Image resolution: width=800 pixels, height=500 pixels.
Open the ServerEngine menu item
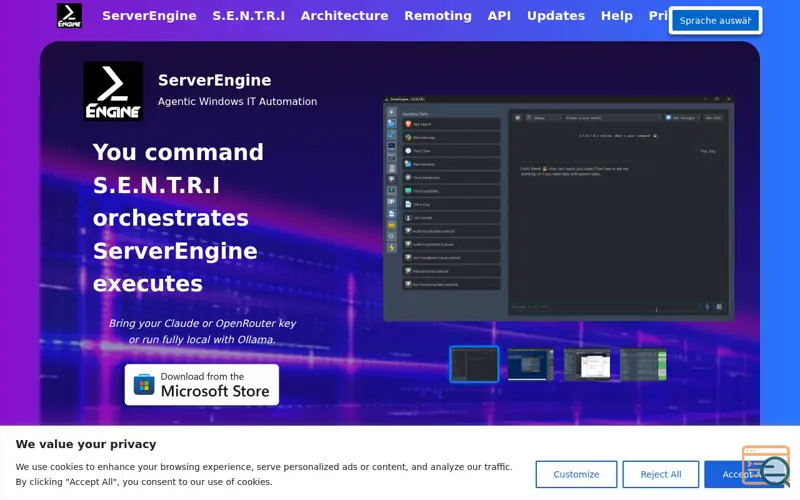pos(149,16)
